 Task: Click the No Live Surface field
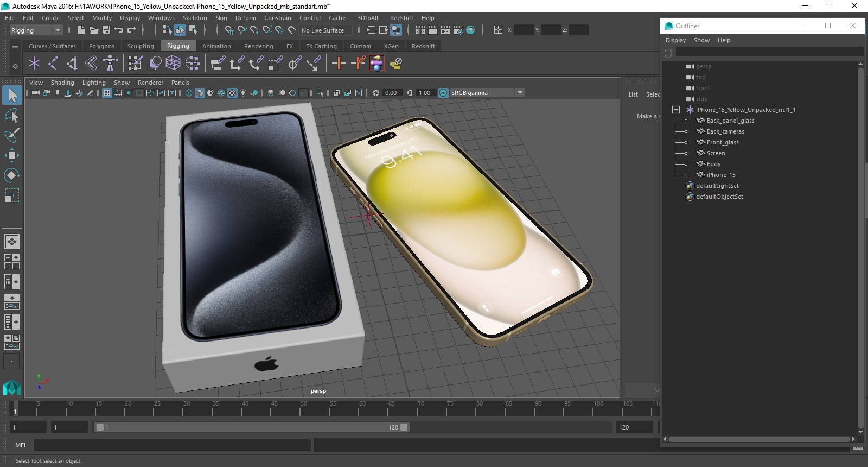tap(325, 30)
